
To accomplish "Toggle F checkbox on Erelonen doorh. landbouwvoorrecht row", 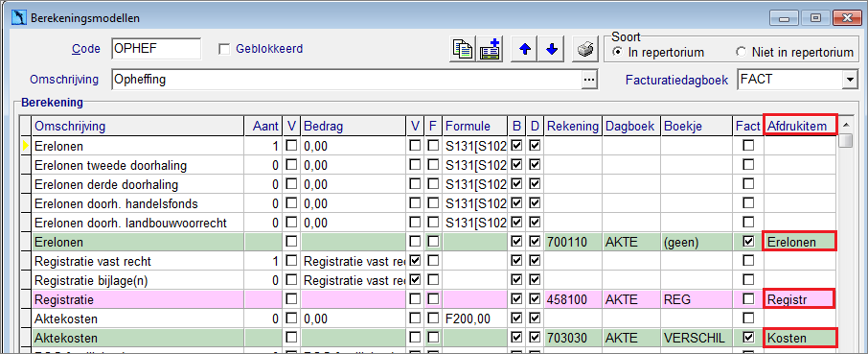I will pyautogui.click(x=433, y=223).
